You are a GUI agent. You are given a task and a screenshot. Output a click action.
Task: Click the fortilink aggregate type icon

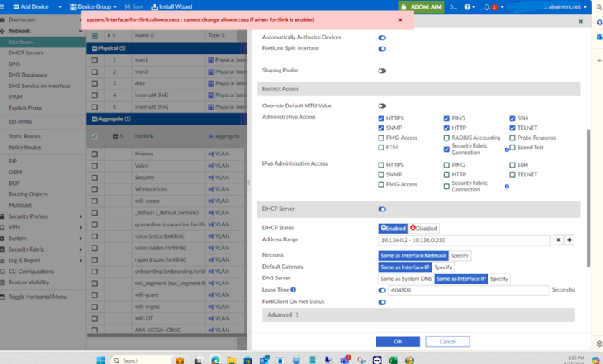coord(211,136)
